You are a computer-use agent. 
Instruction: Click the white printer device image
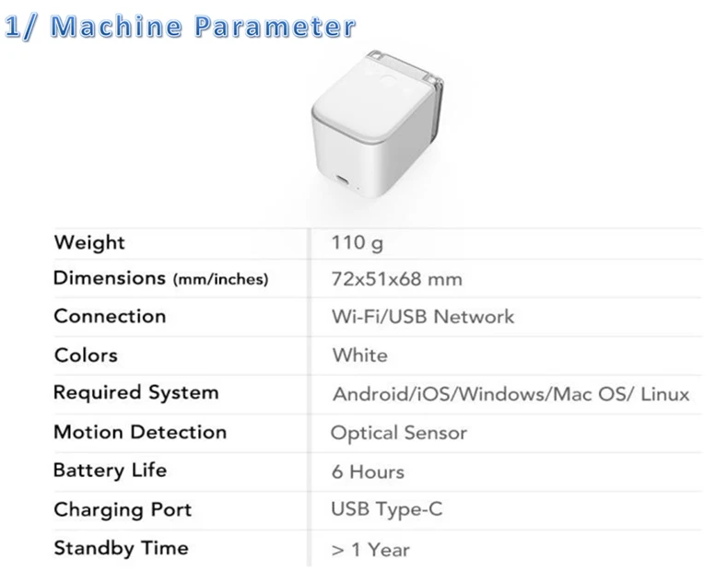coord(378,123)
